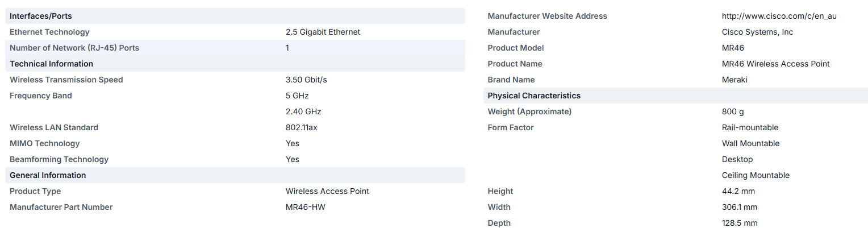Viewport: 868px width, 236px height.
Task: Click the 802.11ax standard value
Action: pyautogui.click(x=301, y=127)
